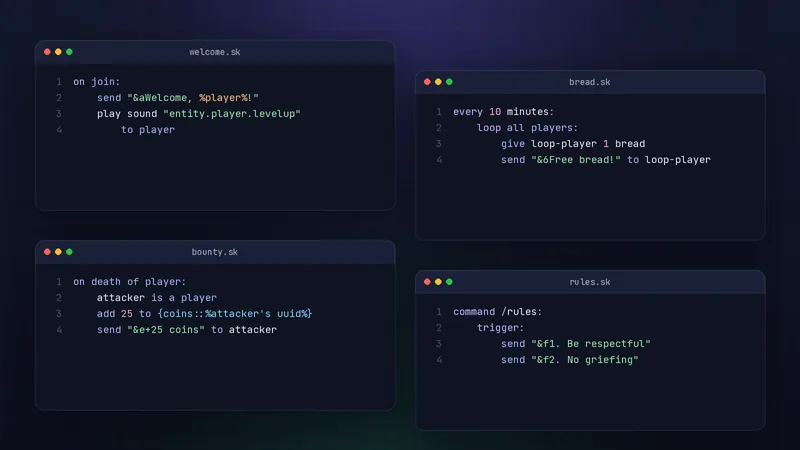This screenshot has height=450, width=800.
Task: Maximize rules.sk window with green dot
Action: 449,282
